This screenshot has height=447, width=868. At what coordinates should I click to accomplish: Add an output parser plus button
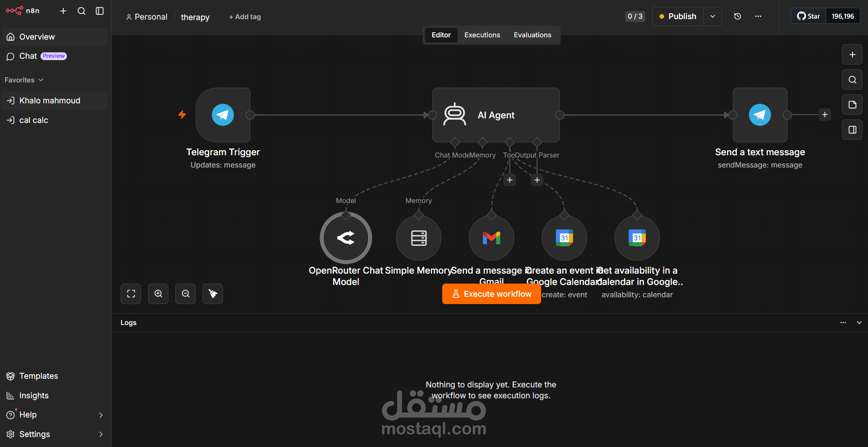pos(537,180)
